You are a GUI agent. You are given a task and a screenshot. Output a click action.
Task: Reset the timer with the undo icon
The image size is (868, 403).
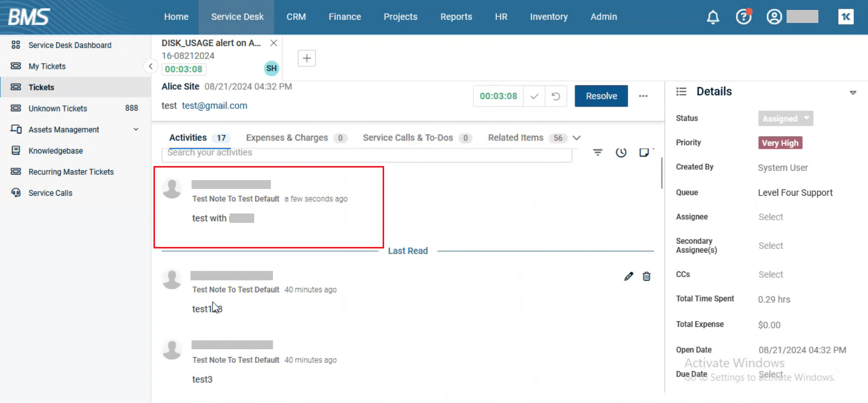(x=556, y=96)
